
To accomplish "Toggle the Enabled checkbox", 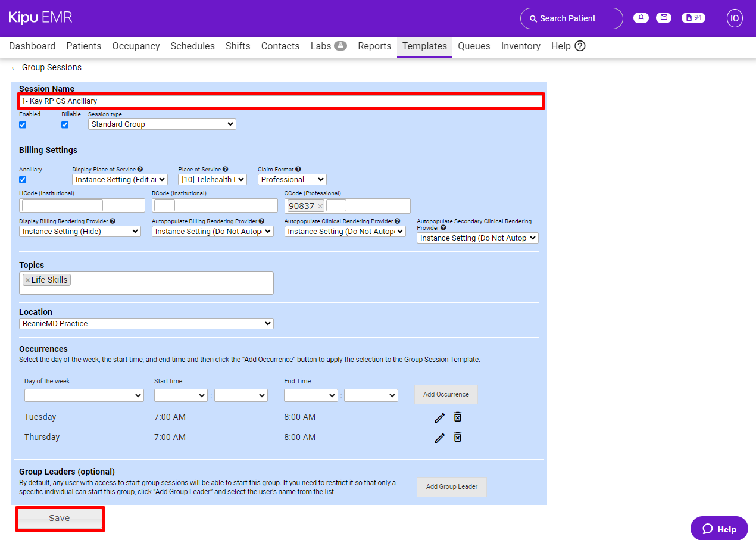I will click(x=23, y=125).
